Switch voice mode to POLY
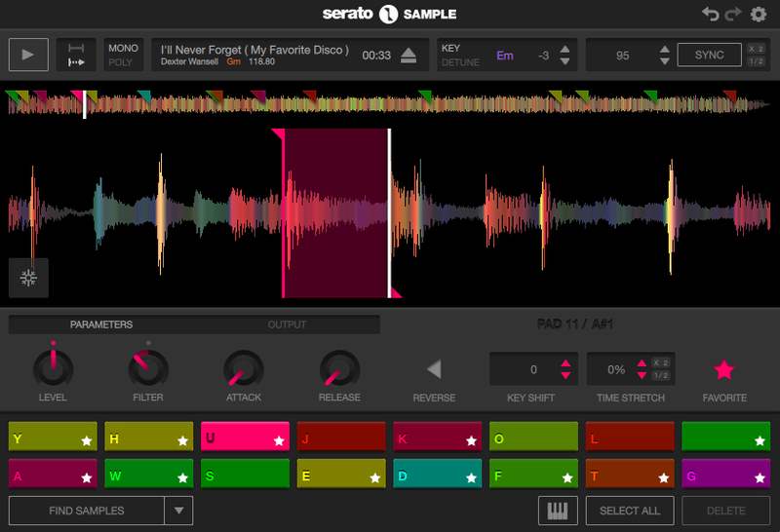Screen dimensions: 780x532 tap(121, 62)
